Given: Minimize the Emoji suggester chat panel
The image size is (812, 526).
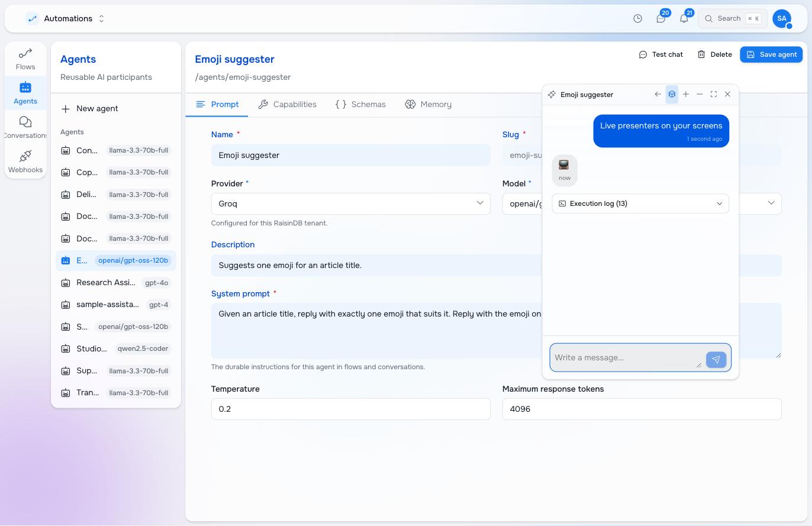Looking at the screenshot, I should pyautogui.click(x=700, y=94).
